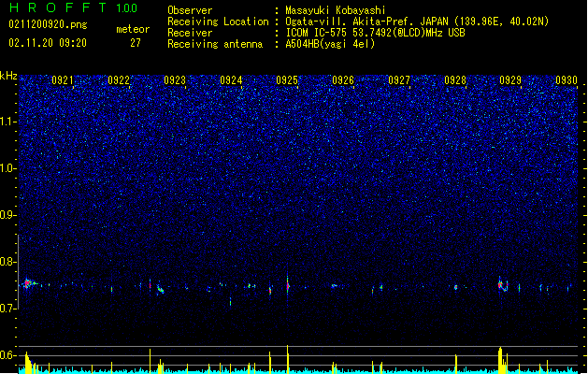Screen dimensions: 588x374
Task: Click the 0921 time marker
Action: click(x=63, y=80)
